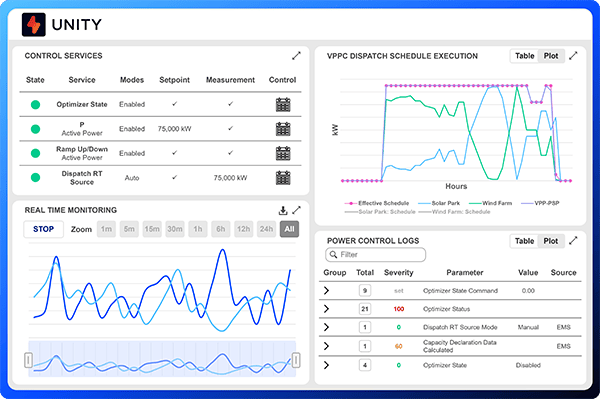Toggle VPP-PSP legend series
Screen dimensions: 600x399
pyautogui.click(x=540, y=203)
